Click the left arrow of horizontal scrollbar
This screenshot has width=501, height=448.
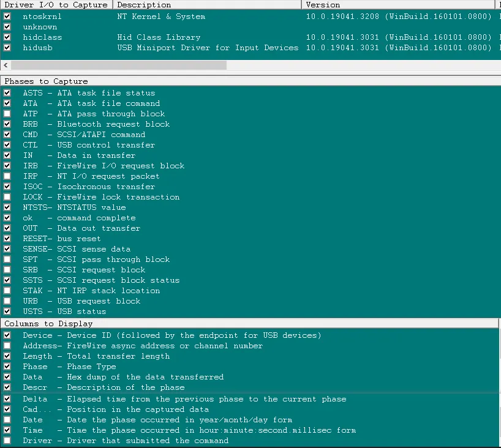pyautogui.click(x=6, y=65)
